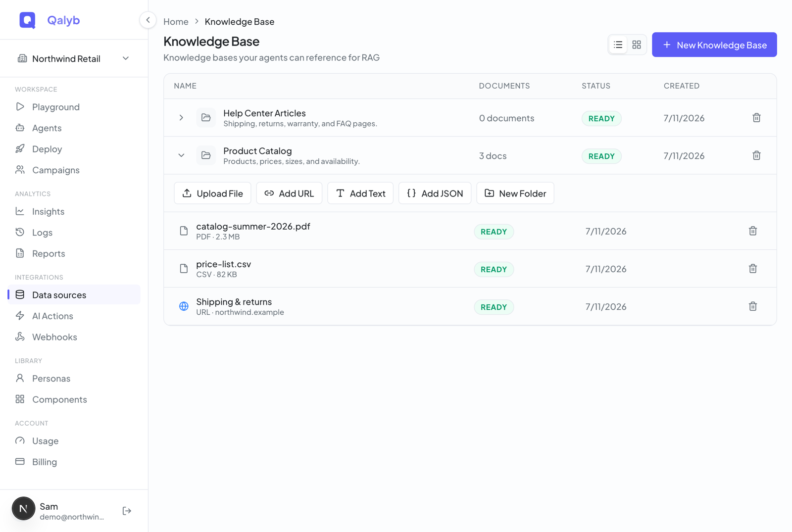This screenshot has height=532, width=792.
Task: Select Data sources in the sidebar
Action: pyautogui.click(x=74, y=295)
